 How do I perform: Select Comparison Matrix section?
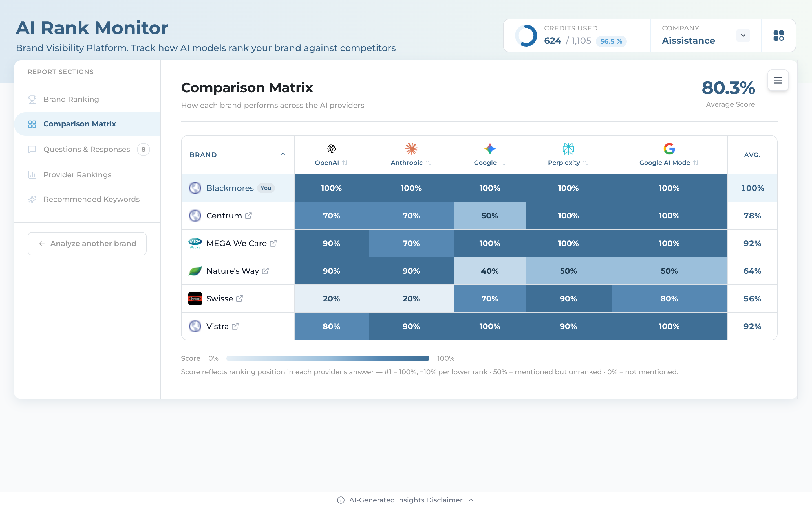pyautogui.click(x=87, y=124)
